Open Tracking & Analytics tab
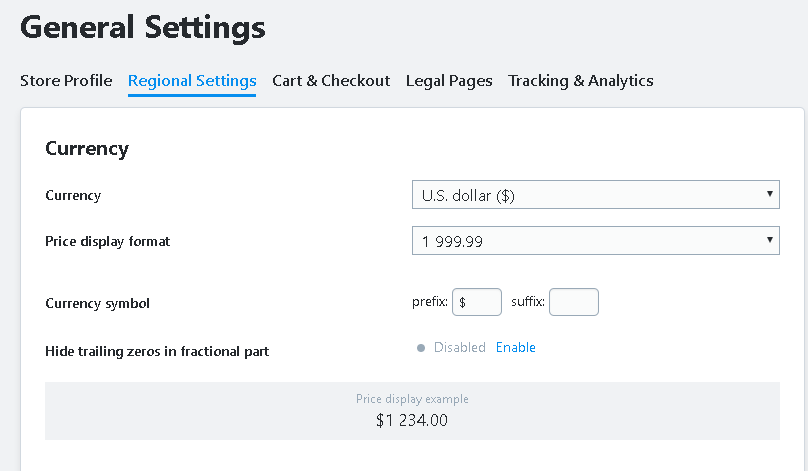Image resolution: width=808 pixels, height=471 pixels. (580, 81)
